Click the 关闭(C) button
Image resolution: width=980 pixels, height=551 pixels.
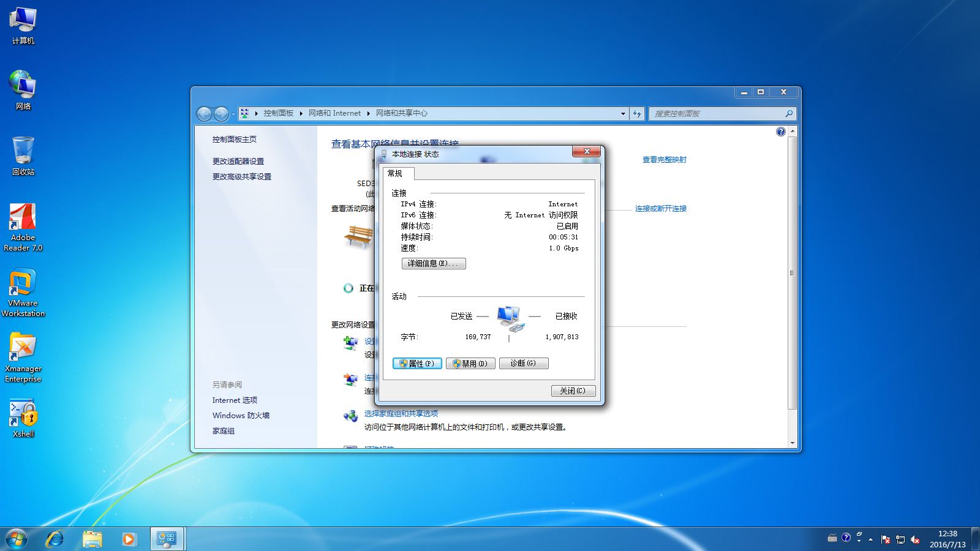click(x=573, y=391)
